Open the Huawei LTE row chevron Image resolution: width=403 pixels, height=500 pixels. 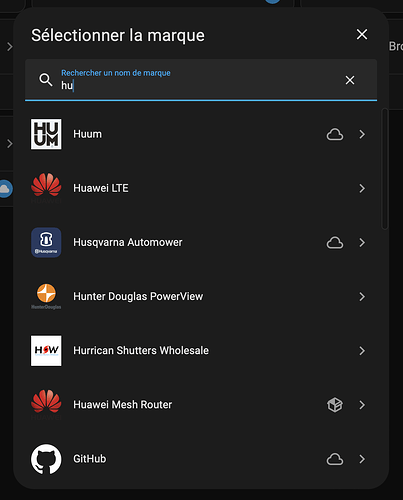pyautogui.click(x=362, y=188)
